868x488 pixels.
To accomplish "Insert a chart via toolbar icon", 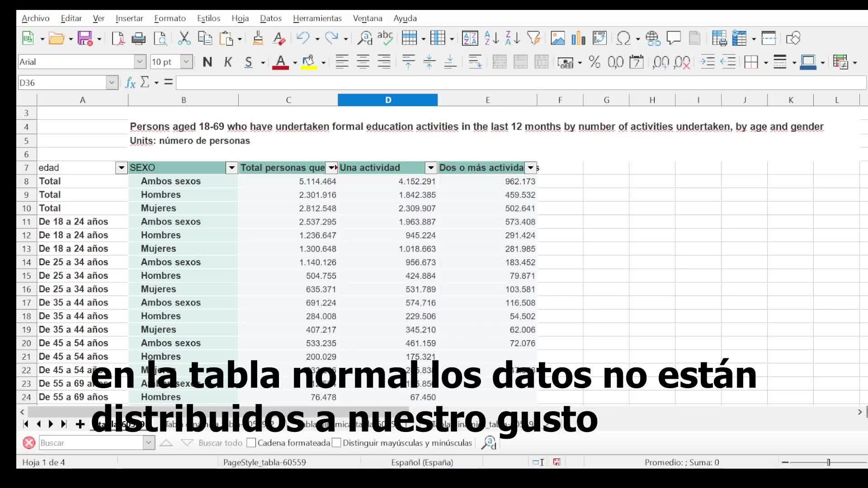I will tap(578, 38).
